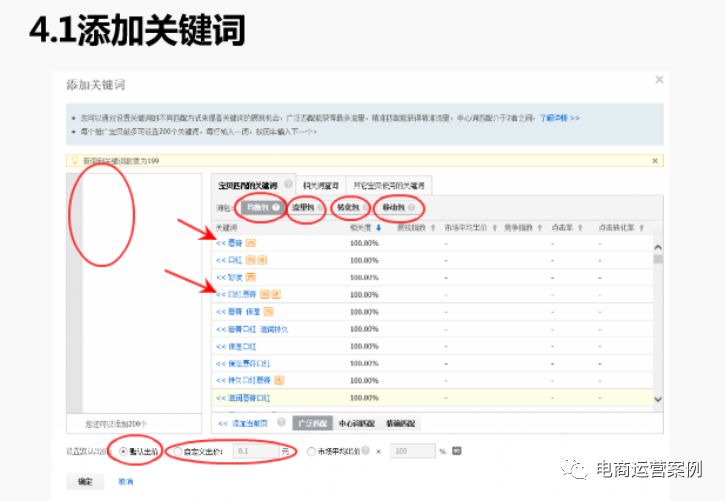
Task: Choose the 中心词匹配 match mode
Action: [x=357, y=423]
